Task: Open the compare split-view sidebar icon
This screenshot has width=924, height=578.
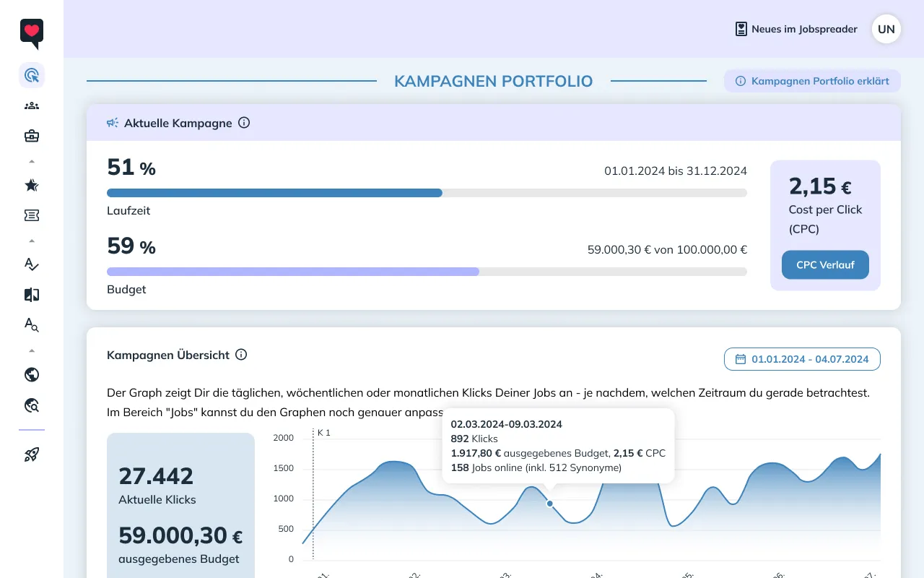Action: pos(32,295)
